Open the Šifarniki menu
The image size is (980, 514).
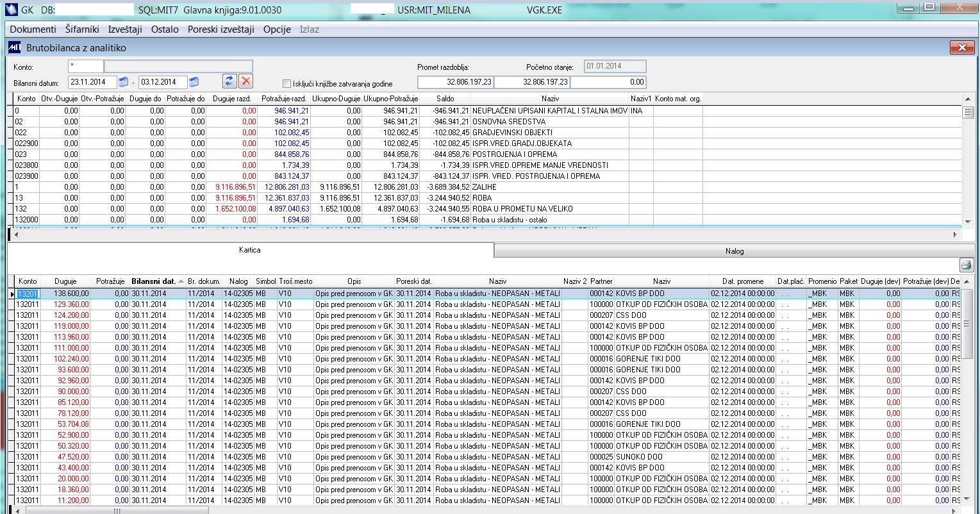pyautogui.click(x=81, y=29)
